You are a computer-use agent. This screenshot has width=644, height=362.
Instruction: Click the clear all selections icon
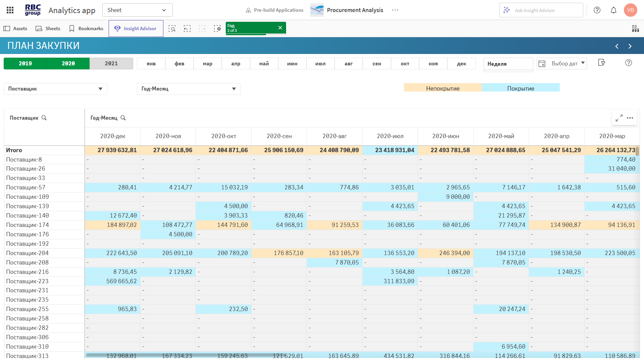pyautogui.click(x=217, y=28)
